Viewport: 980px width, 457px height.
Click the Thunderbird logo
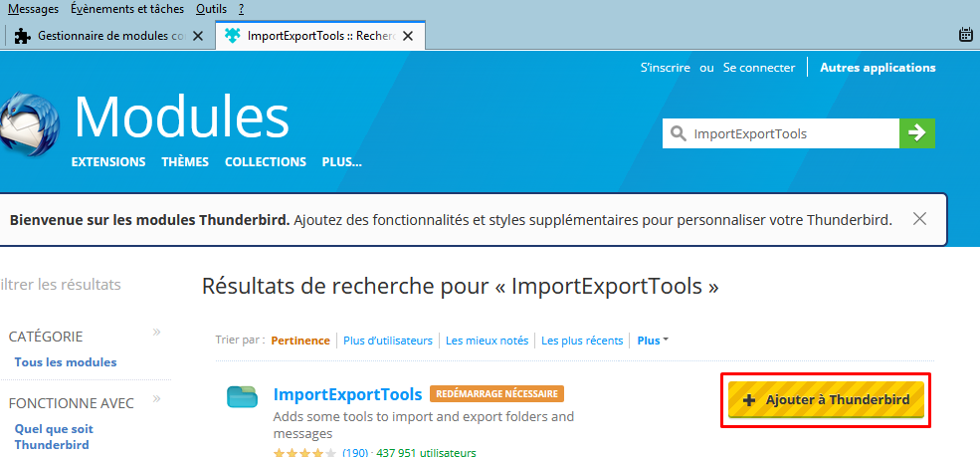pos(30,124)
